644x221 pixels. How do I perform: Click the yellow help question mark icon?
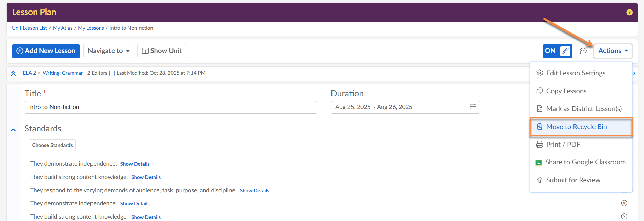(x=629, y=12)
